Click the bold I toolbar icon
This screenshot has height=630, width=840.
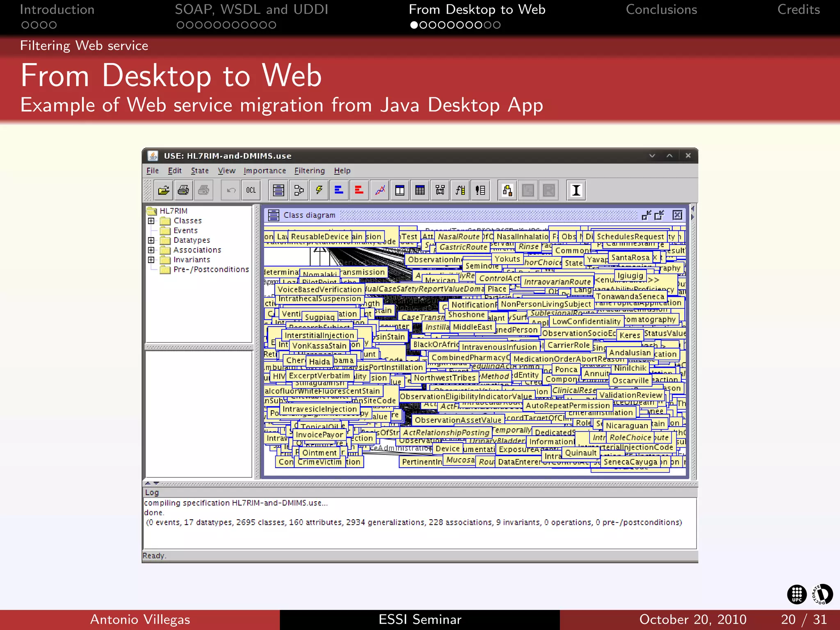click(x=576, y=190)
